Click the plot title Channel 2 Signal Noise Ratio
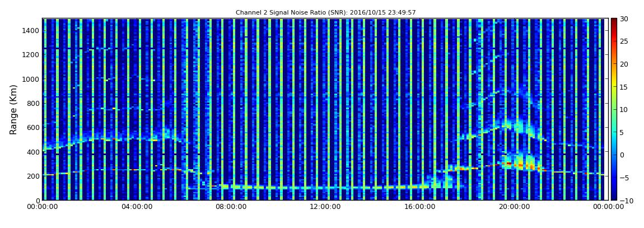 (325, 12)
